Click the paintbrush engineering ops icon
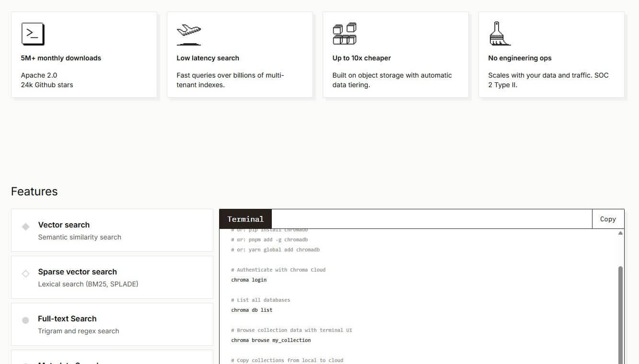 (500, 34)
